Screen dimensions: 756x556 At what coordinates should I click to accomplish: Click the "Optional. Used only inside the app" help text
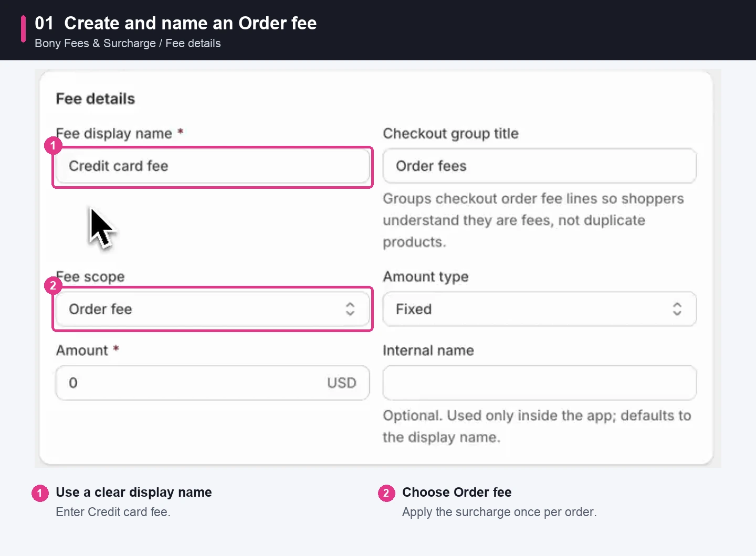click(x=537, y=426)
